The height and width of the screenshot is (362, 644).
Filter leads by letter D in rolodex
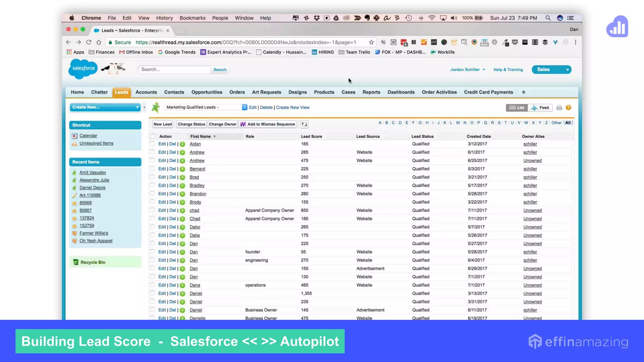[400, 123]
